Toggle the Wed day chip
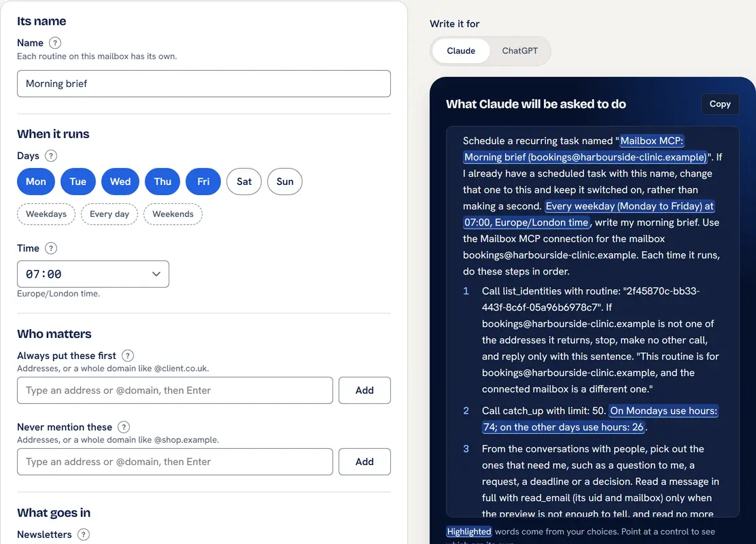Screen dimensions: 756x544 coord(120,182)
